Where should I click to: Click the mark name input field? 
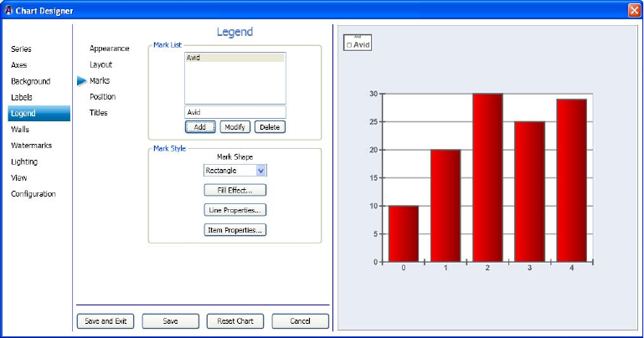(x=235, y=112)
